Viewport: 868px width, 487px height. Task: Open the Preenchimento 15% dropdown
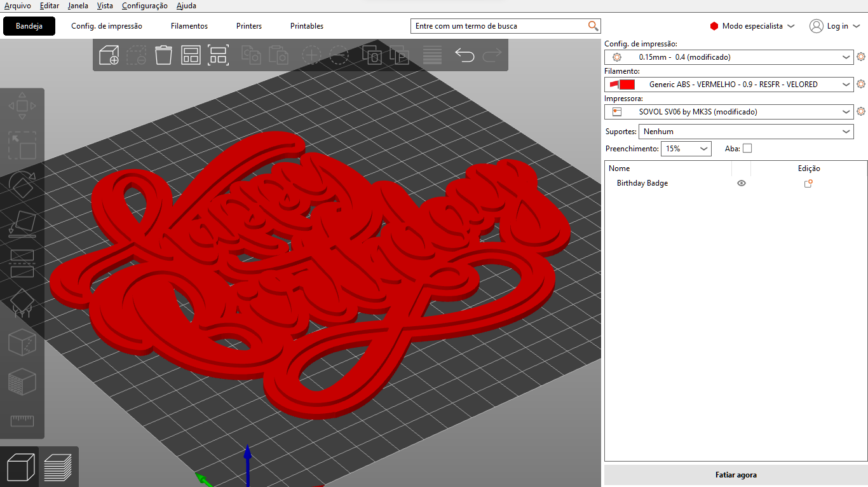coord(686,149)
